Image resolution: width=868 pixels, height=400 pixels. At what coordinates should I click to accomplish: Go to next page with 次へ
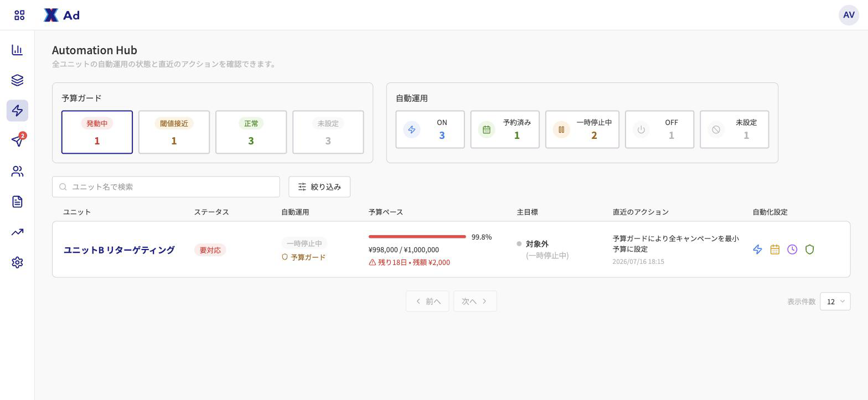pyautogui.click(x=475, y=301)
